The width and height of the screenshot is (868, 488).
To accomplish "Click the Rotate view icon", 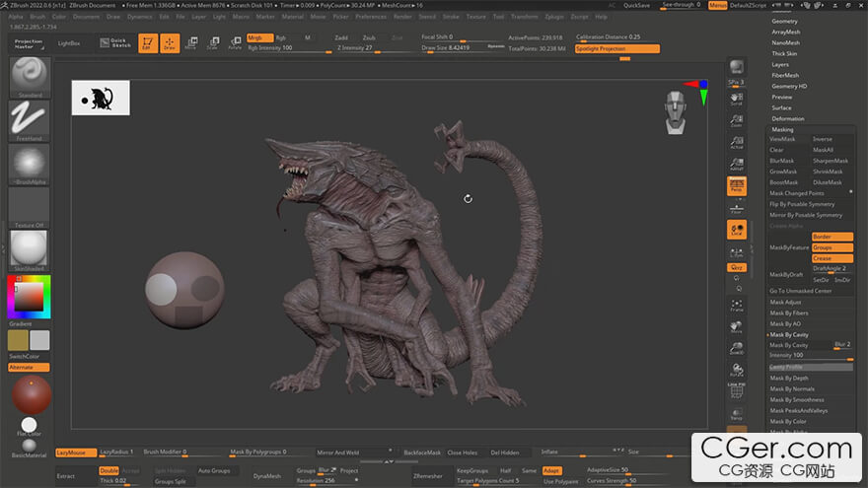I will [736, 370].
